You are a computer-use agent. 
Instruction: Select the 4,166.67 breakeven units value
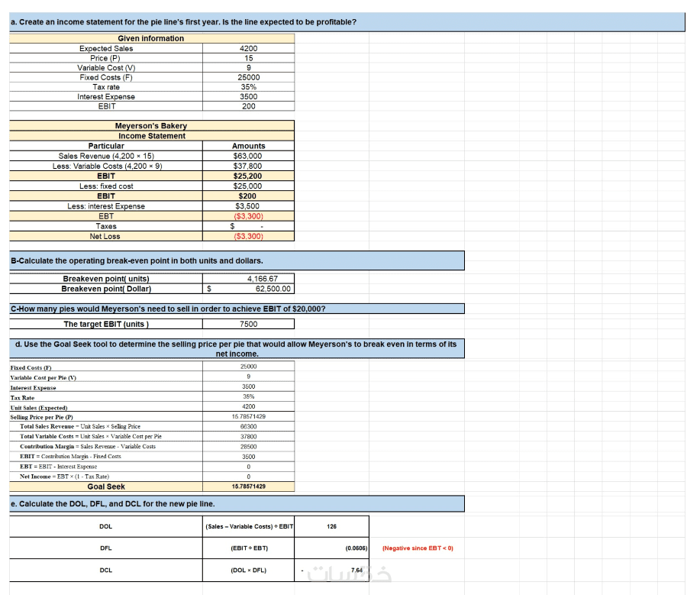(248, 279)
